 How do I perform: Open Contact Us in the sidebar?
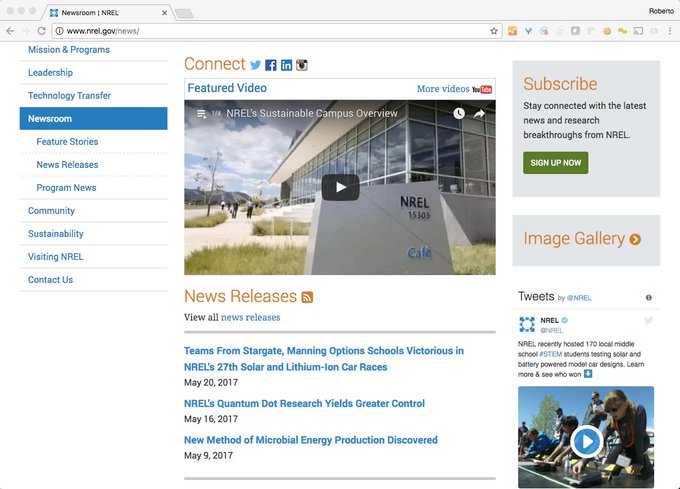pyautogui.click(x=50, y=280)
